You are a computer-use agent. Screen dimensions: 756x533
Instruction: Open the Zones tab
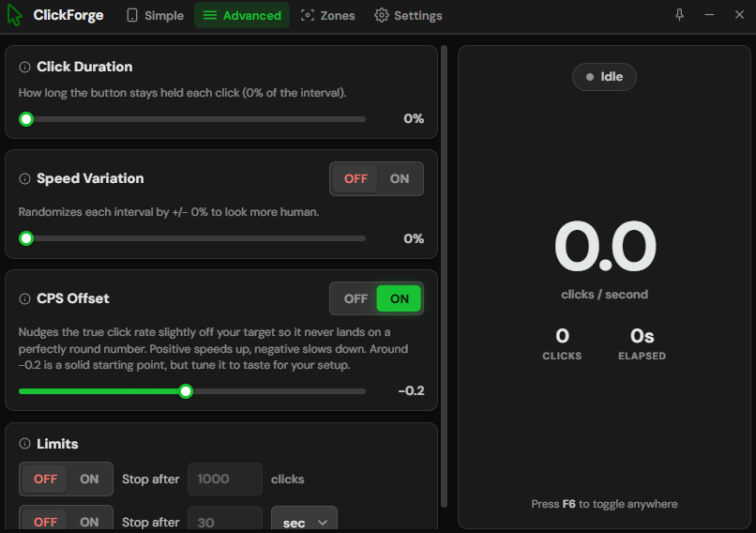328,15
